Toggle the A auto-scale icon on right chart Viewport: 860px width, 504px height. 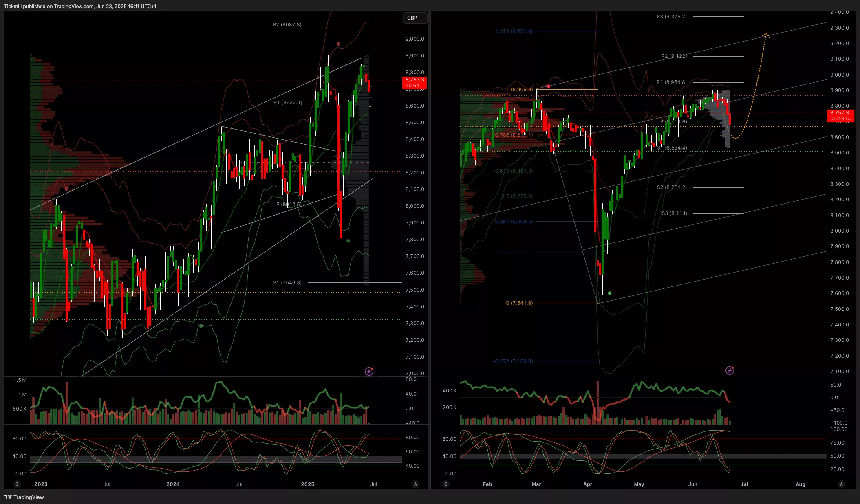click(841, 484)
